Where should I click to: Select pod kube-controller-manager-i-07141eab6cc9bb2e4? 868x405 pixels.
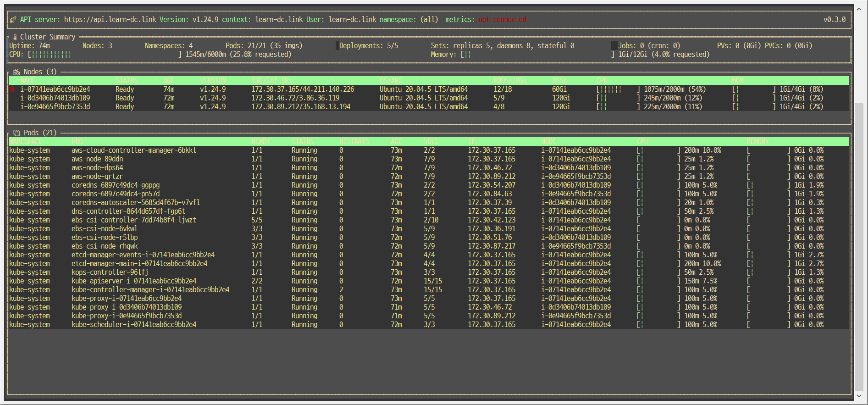(429, 290)
